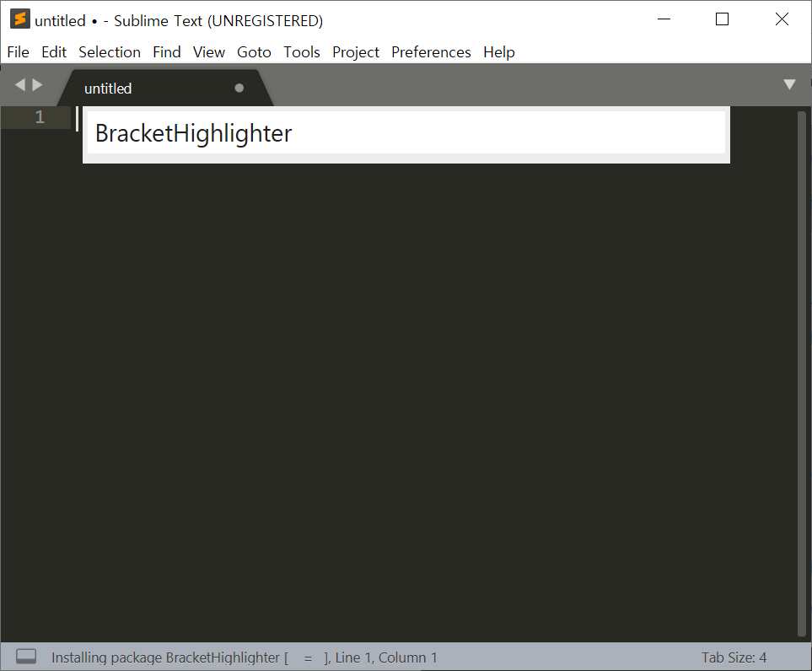Click the BracketHighlighter input field
This screenshot has width=812, height=671.
coord(406,133)
